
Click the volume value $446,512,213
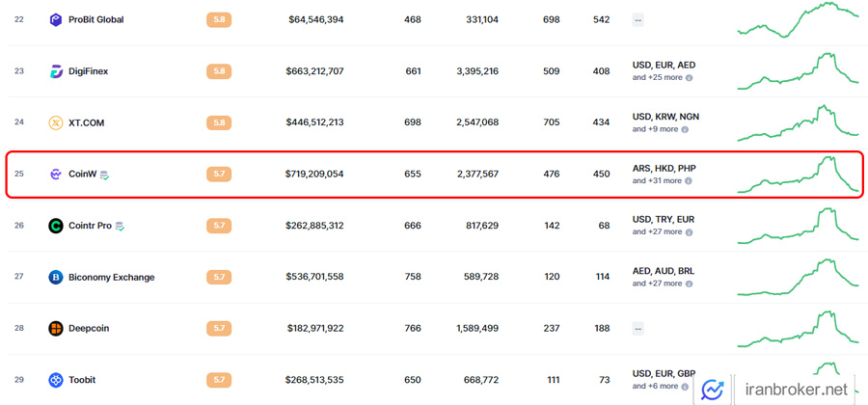coord(315,122)
